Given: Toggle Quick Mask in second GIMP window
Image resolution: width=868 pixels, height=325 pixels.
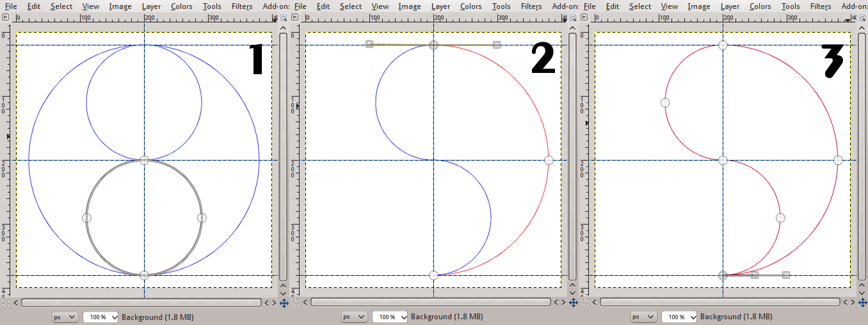Looking at the screenshot, I should coord(295,303).
